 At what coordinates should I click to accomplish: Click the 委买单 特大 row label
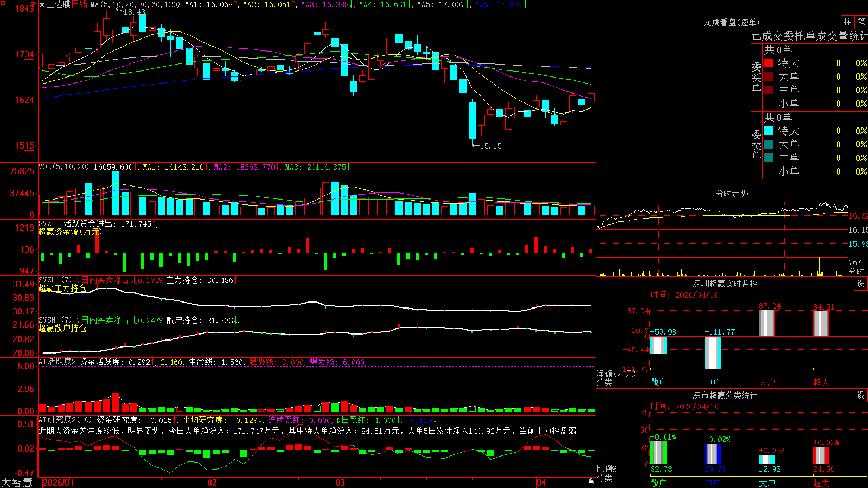pyautogui.click(x=789, y=63)
